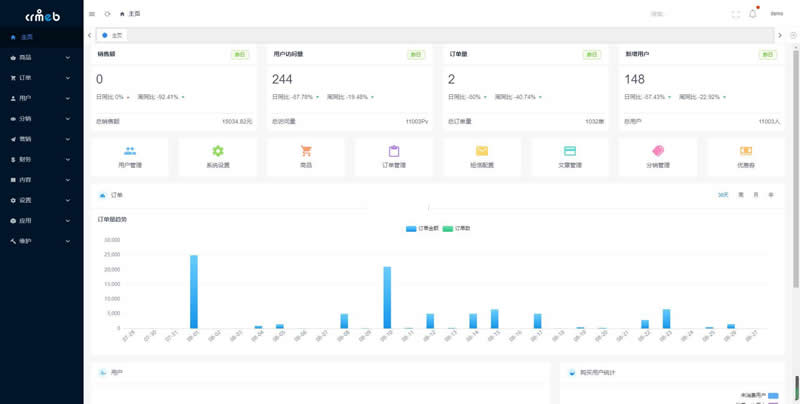Toggle the 订单金额 legend series
The width and height of the screenshot is (800, 404).
pyautogui.click(x=422, y=229)
